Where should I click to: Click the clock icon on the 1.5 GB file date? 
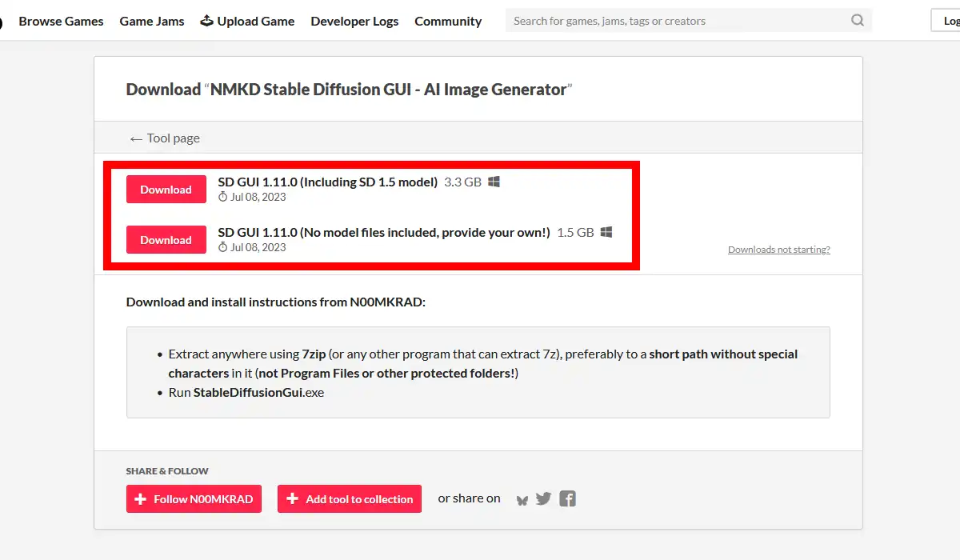click(x=223, y=247)
